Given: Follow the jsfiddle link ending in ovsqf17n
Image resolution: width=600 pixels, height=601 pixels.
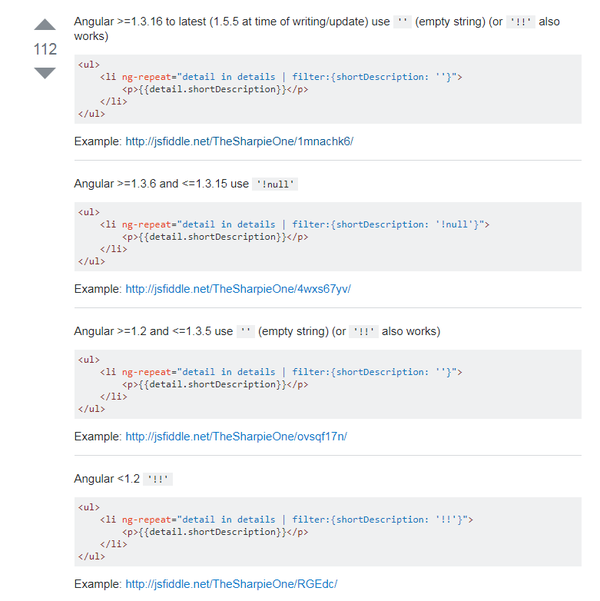Looking at the screenshot, I should pyautogui.click(x=236, y=437).
